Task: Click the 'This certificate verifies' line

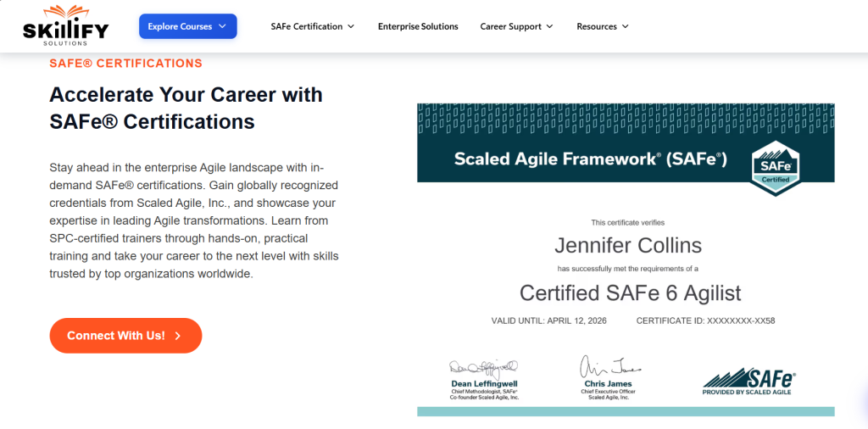Action: tap(628, 223)
